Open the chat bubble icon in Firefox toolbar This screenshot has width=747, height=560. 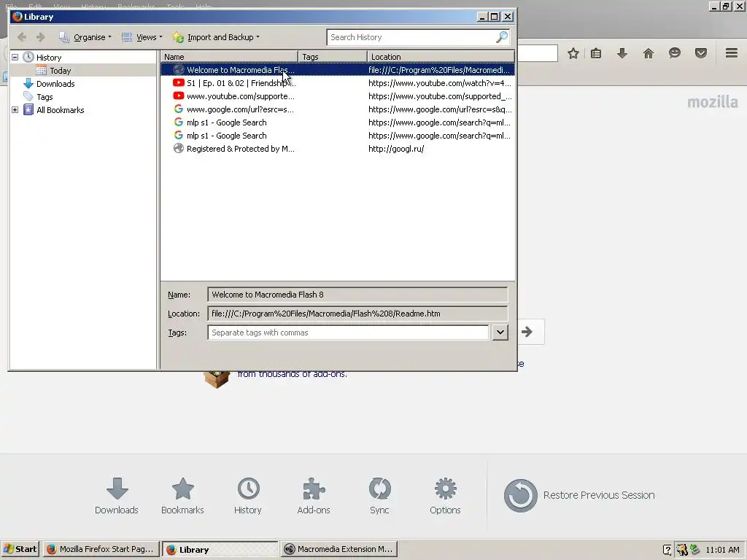coord(675,53)
